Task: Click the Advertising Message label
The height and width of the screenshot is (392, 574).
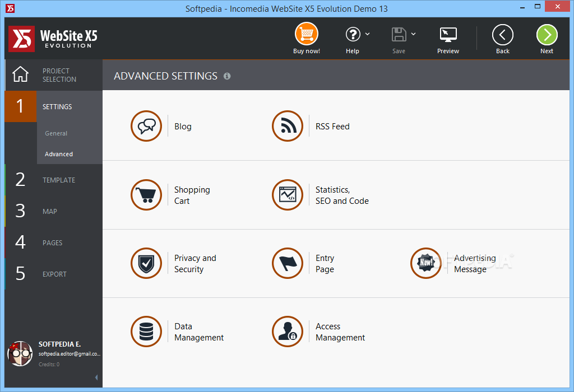Action: coord(475,264)
